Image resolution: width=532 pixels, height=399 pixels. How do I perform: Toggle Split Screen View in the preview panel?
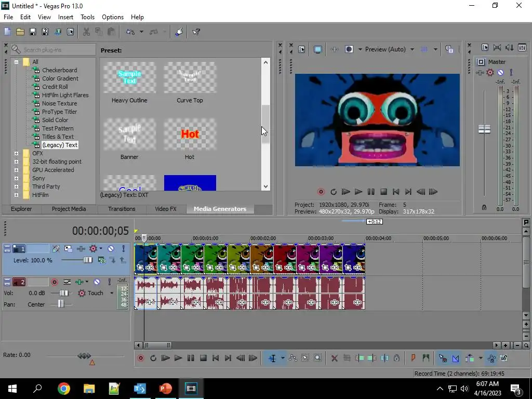349,49
